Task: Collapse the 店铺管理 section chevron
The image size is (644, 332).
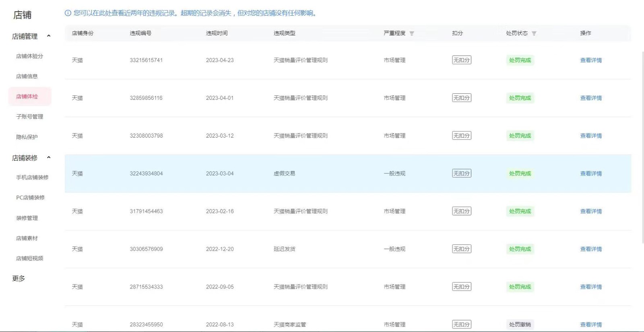Action: point(49,36)
